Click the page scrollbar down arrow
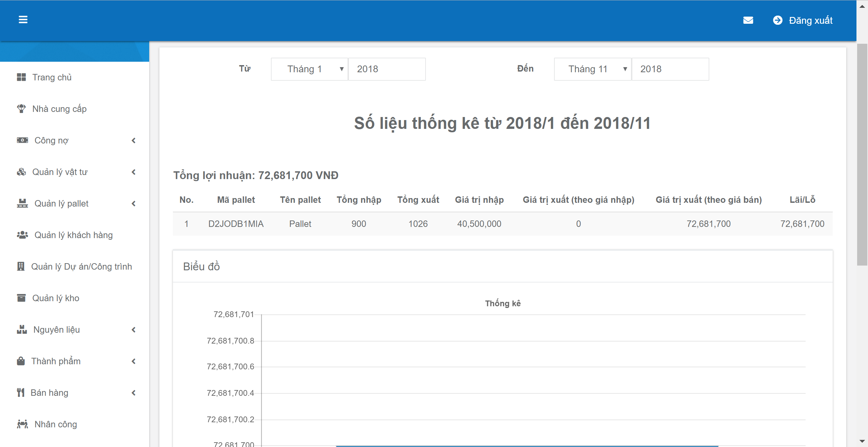This screenshot has height=447, width=868. (862, 441)
